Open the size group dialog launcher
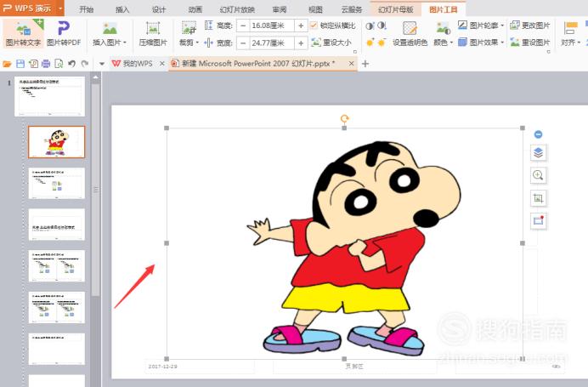 click(x=355, y=52)
